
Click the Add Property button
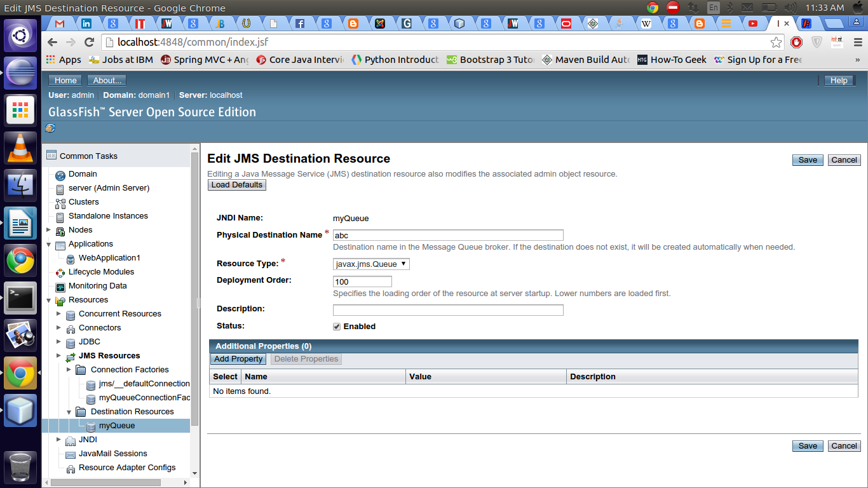238,359
